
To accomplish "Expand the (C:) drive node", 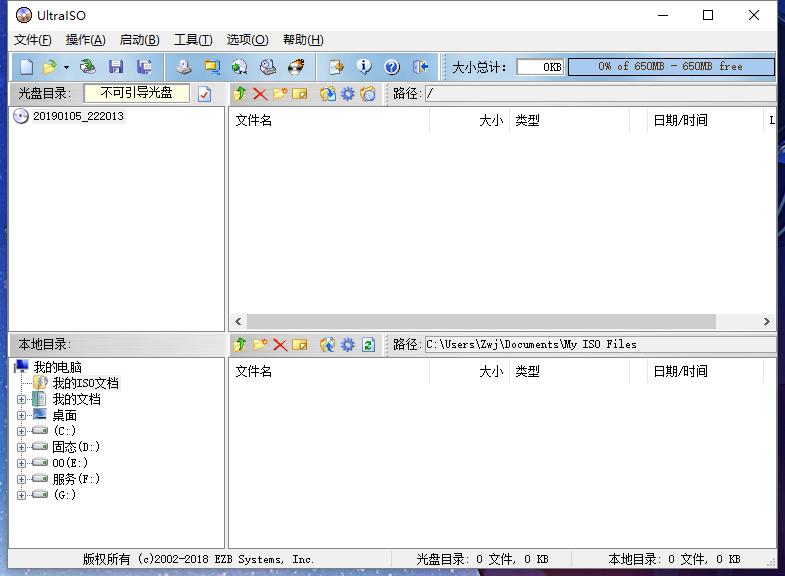I will 21,431.
